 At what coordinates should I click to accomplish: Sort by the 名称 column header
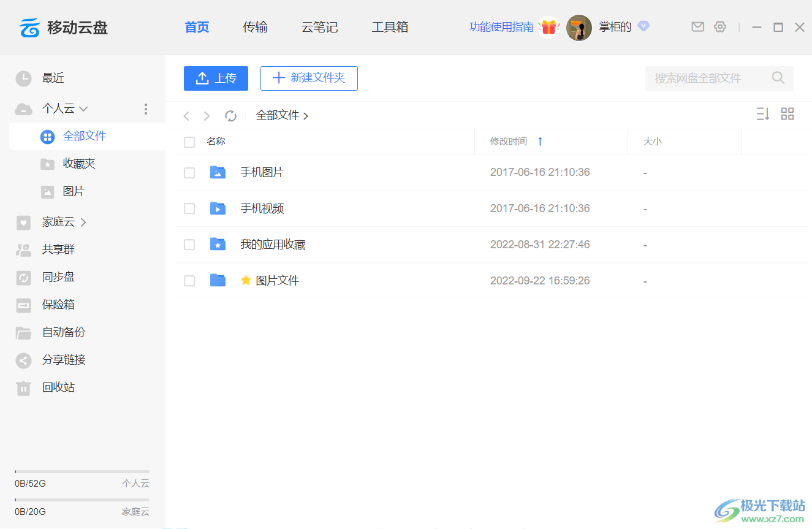(216, 142)
